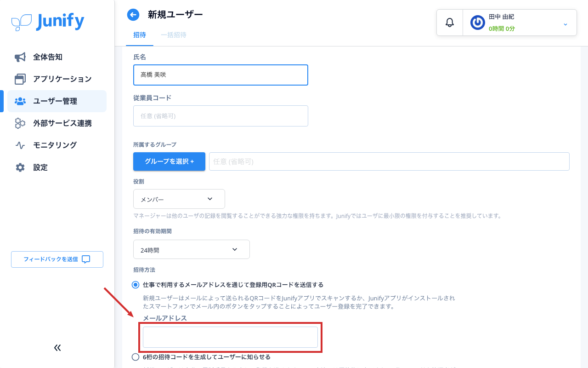Open the 役割 メンバー dropdown

[x=179, y=199]
